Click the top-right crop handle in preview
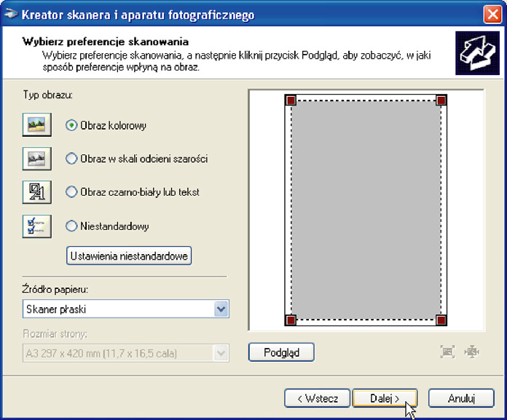The image size is (507, 420). click(x=441, y=100)
